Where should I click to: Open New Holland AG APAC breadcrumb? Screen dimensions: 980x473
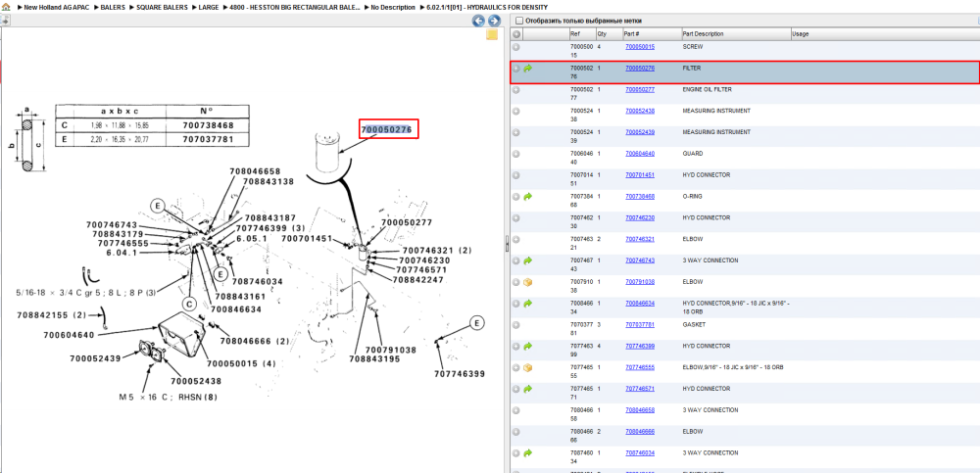(x=58, y=7)
